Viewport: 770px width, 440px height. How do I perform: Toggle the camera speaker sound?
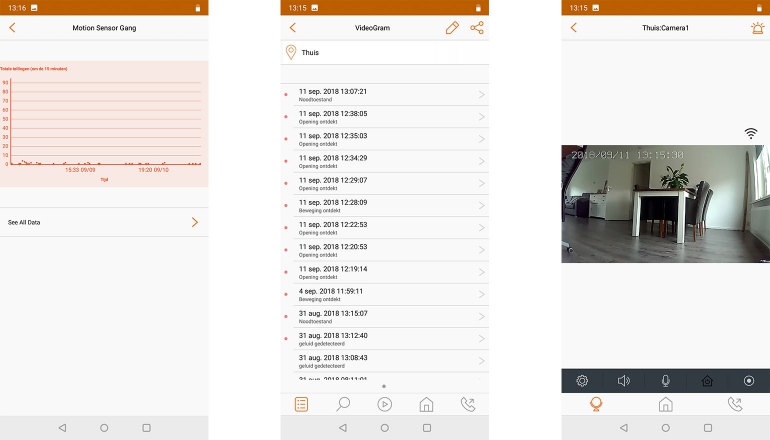tap(624, 381)
